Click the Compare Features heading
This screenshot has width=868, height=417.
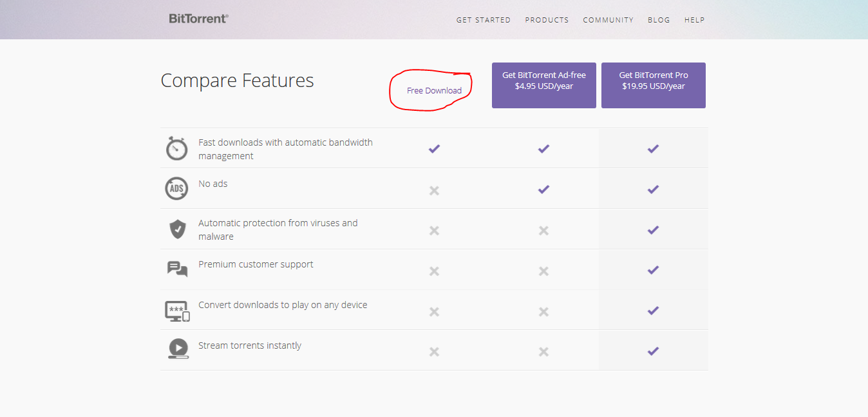(237, 81)
